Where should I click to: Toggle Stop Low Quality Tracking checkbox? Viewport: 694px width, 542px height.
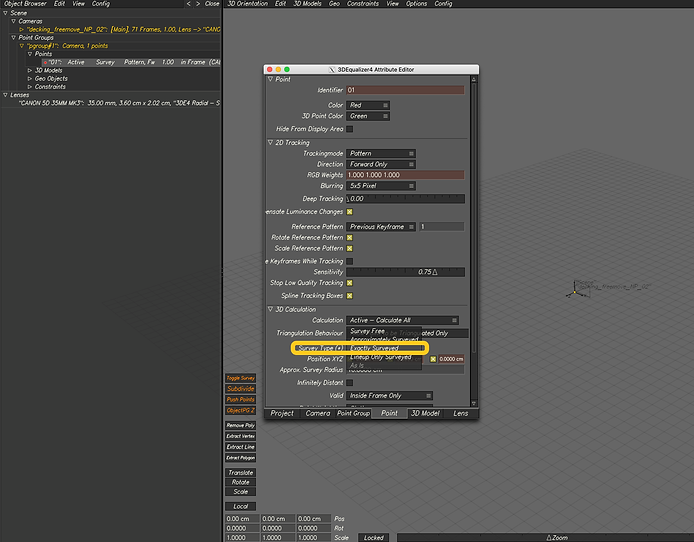[350, 283]
